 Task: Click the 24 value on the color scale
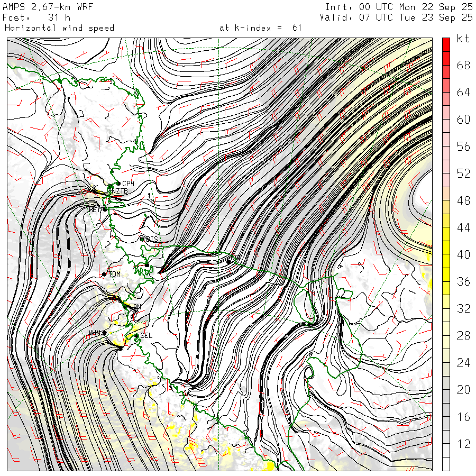tap(463, 363)
